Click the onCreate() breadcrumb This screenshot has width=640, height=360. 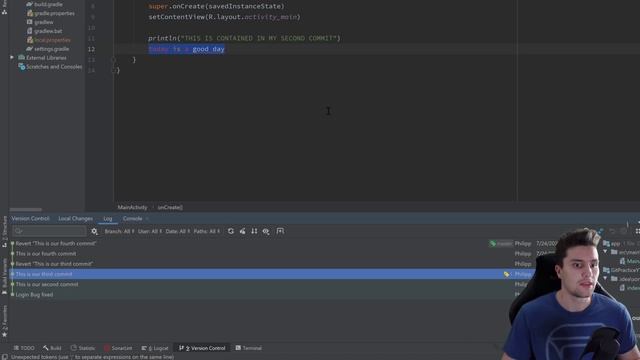170,207
